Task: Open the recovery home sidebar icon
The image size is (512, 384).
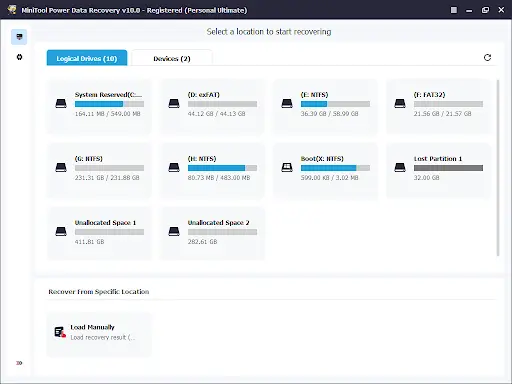Action: [19, 37]
